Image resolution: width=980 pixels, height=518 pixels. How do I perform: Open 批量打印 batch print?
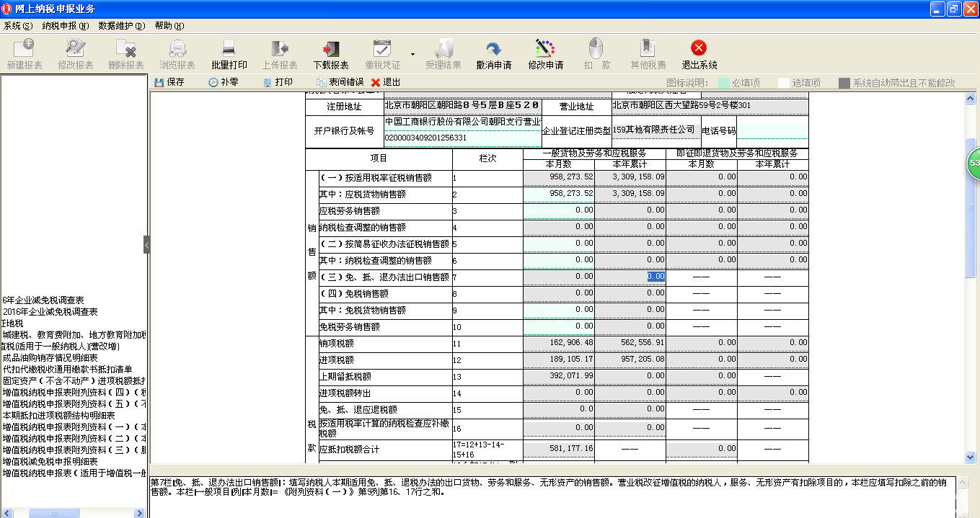click(229, 54)
